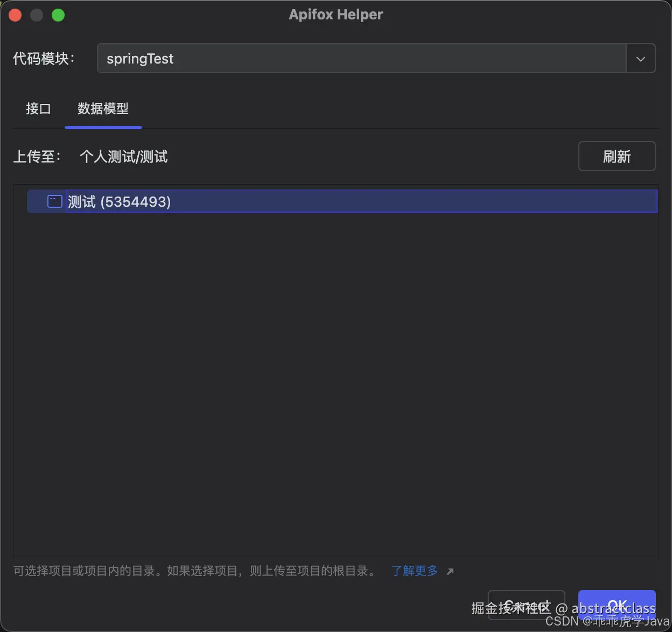Click the external link arrow after 了解更多
The image size is (672, 632).
point(451,571)
